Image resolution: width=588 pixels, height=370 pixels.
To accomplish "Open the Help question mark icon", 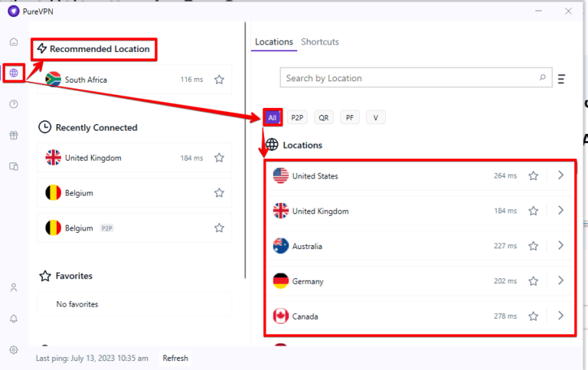I will click(x=13, y=104).
